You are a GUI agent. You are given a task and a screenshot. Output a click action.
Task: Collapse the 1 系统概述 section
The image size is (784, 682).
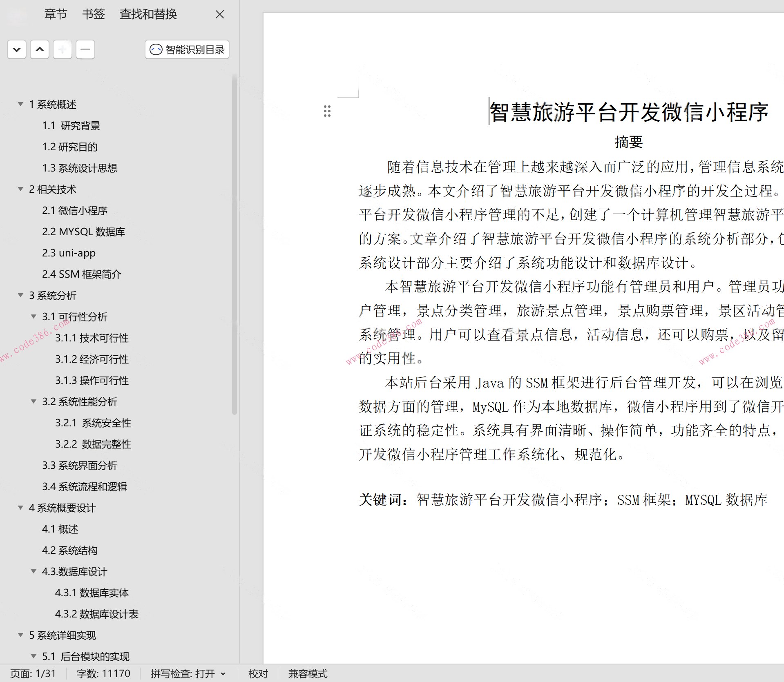tap(20, 105)
